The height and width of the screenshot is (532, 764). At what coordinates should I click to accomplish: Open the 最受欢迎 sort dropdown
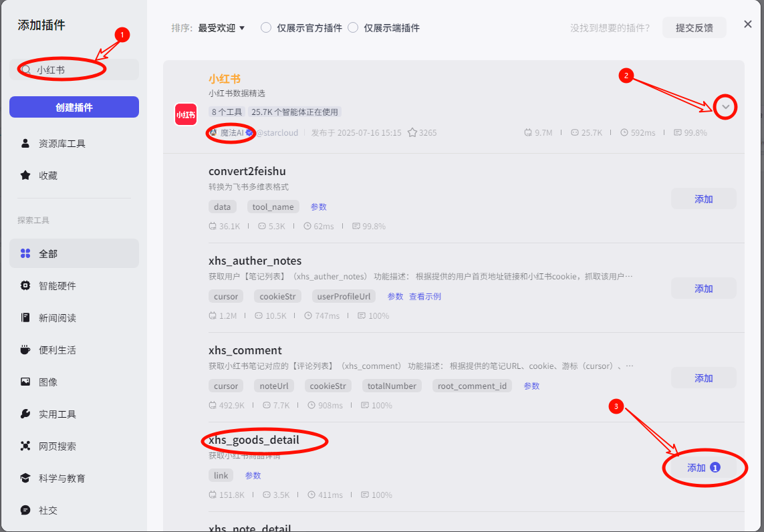point(221,28)
